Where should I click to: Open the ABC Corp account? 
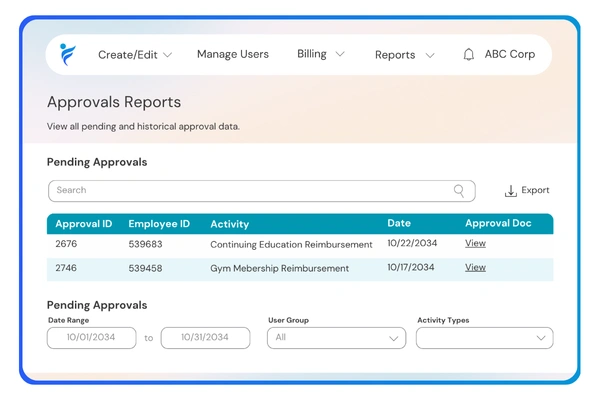pyautogui.click(x=510, y=54)
